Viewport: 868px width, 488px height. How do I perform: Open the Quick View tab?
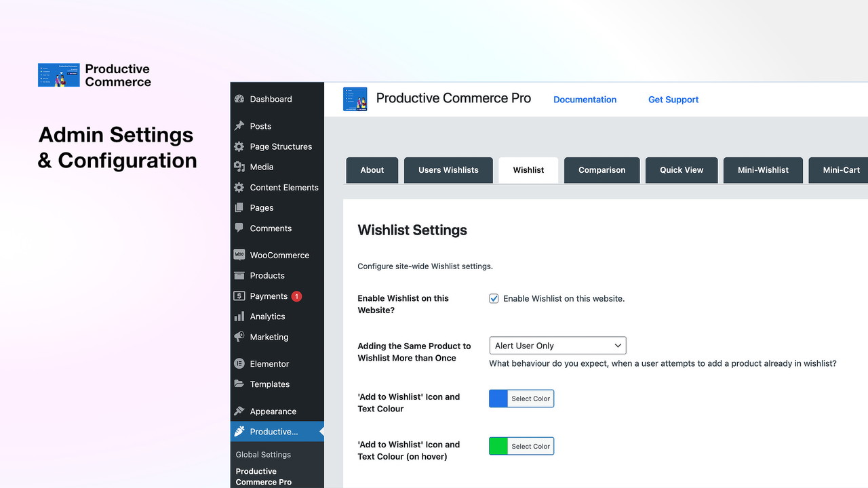[x=682, y=170]
